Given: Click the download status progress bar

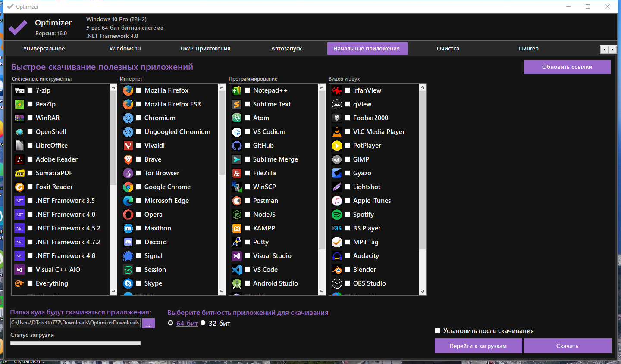Looking at the screenshot, I should (x=75, y=343).
